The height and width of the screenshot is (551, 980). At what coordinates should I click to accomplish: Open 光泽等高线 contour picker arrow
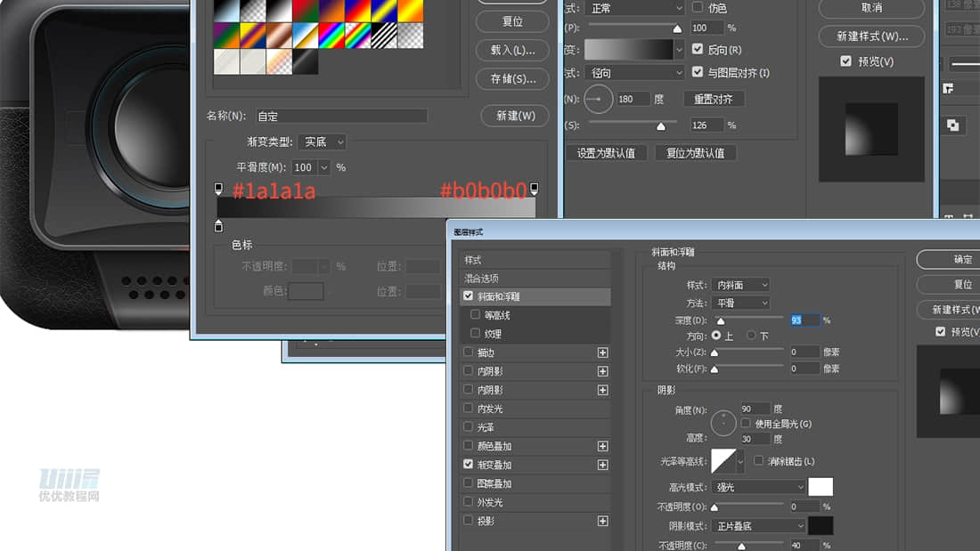(740, 462)
